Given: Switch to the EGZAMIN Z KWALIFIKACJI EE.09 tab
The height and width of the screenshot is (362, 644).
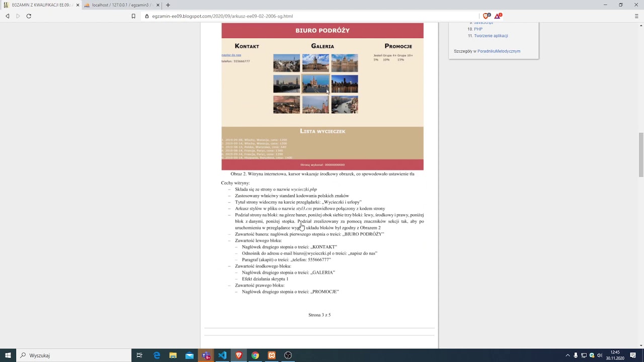Looking at the screenshot, I should [x=41, y=5].
